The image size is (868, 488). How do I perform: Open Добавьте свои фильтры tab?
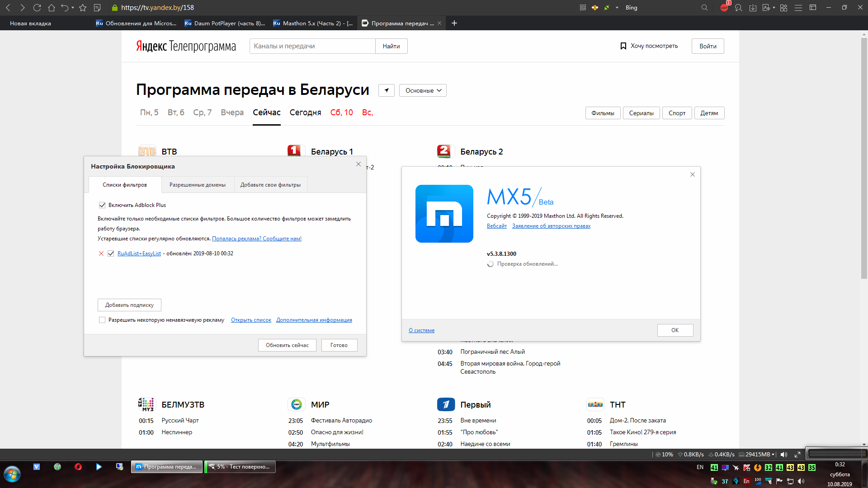(x=270, y=185)
